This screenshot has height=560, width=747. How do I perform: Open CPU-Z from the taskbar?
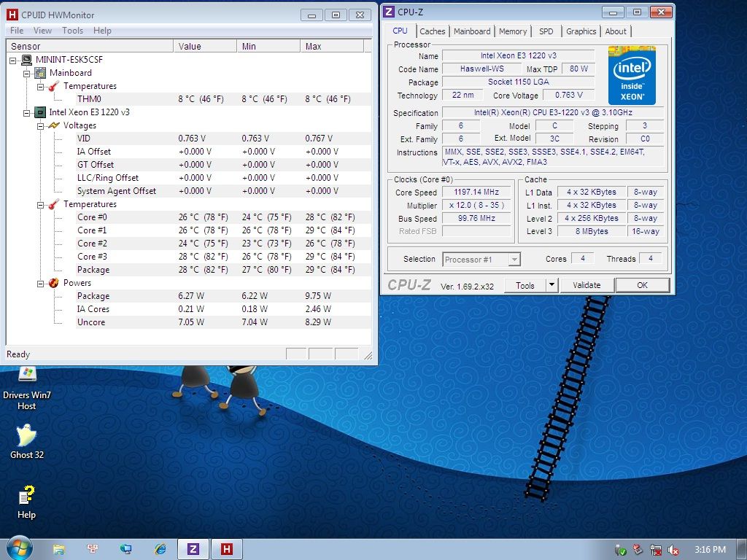pos(193,549)
